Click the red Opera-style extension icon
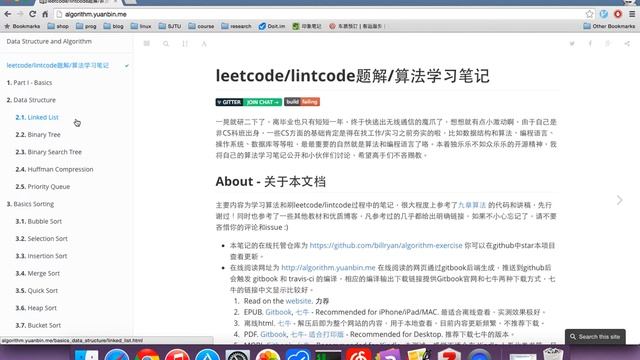The image size is (640, 360). [618, 14]
